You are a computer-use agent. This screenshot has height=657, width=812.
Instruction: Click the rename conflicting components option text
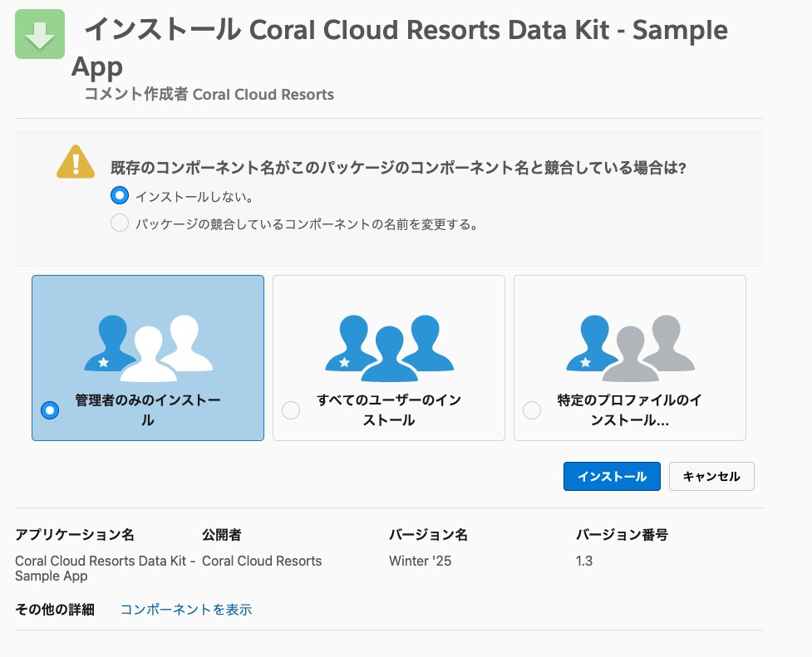point(307,224)
